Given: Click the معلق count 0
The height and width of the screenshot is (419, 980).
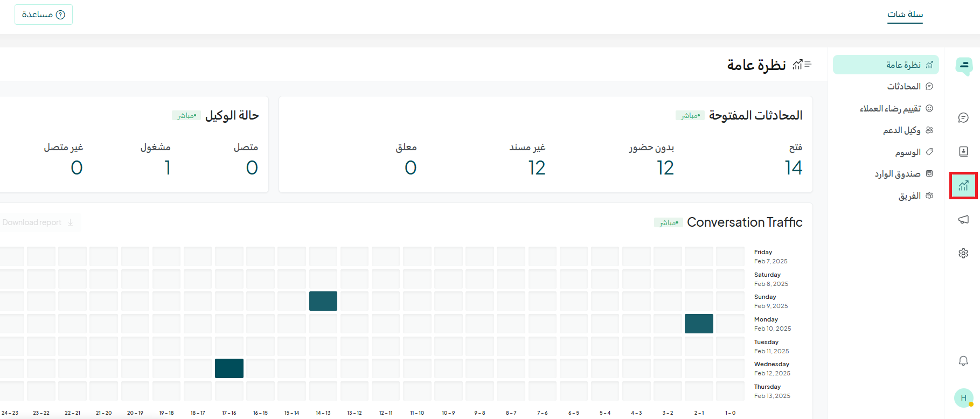Looking at the screenshot, I should click(x=411, y=168).
